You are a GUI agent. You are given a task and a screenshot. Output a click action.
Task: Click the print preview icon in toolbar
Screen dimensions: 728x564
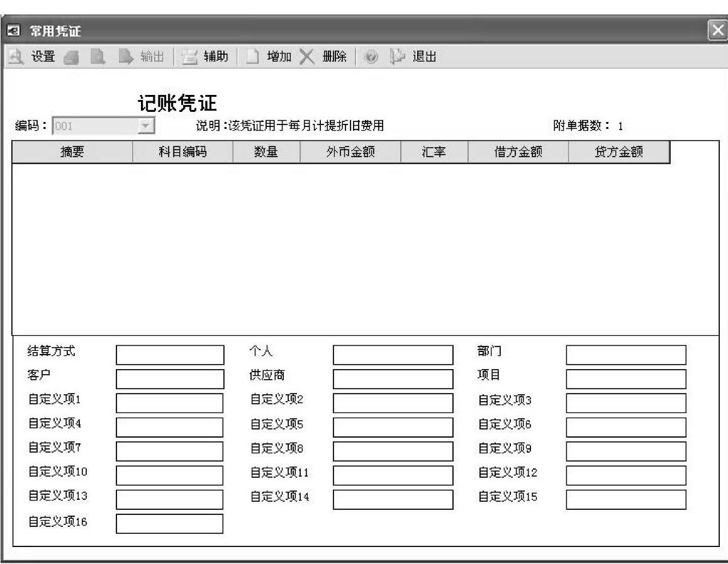coord(98,57)
